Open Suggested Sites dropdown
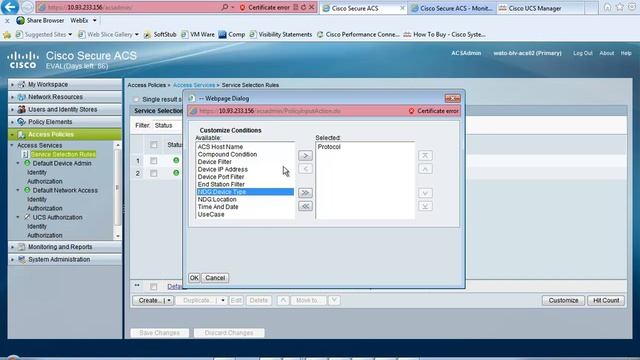This screenshot has width=640, height=360. [70, 35]
